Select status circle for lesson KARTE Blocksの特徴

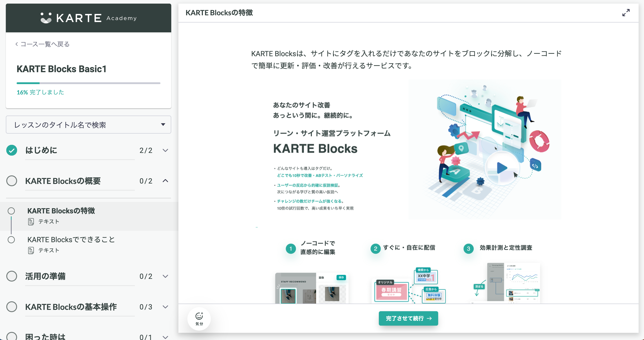tap(11, 211)
